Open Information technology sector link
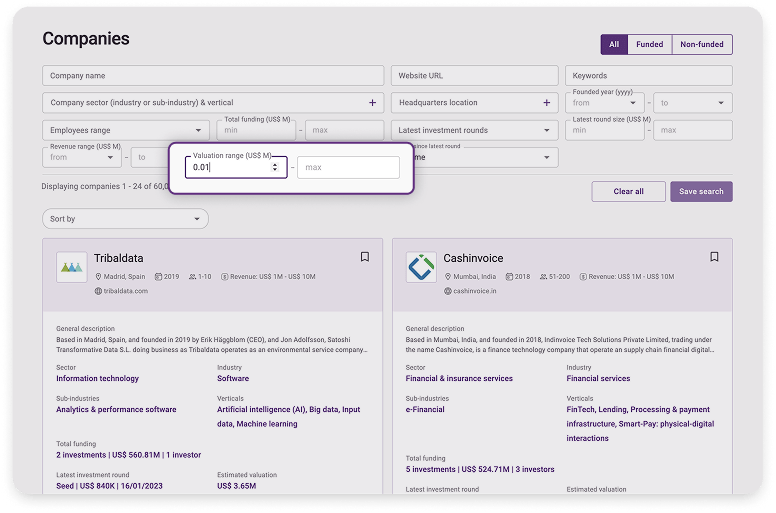776x513 pixels. 97,379
